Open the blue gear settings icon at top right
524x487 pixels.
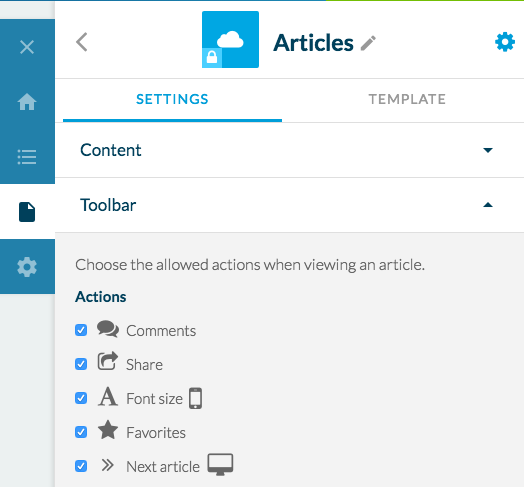pyautogui.click(x=505, y=42)
